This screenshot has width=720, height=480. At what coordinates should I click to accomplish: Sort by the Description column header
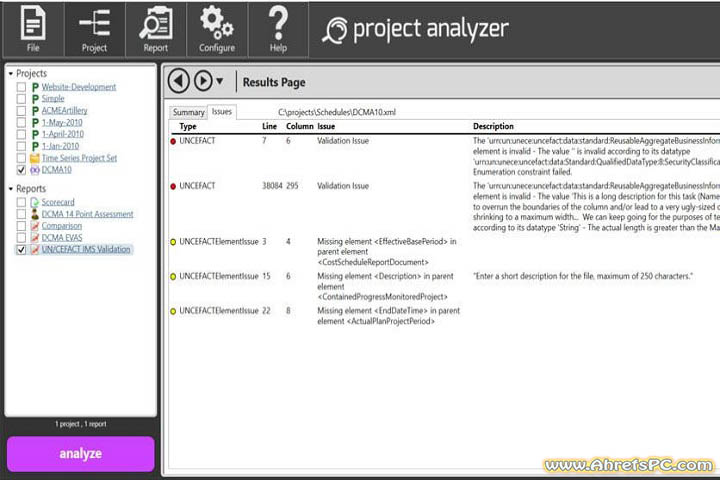point(493,126)
